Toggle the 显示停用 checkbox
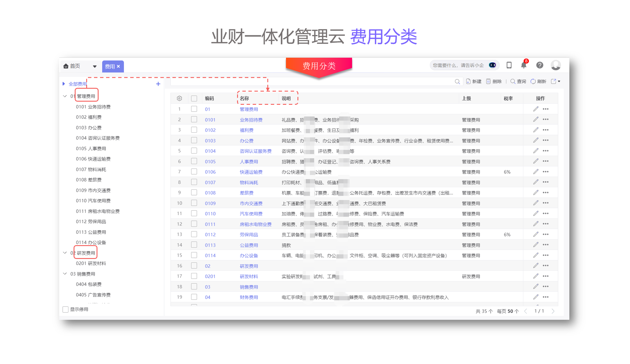Viewport: 630px width, 364px height. (66, 309)
